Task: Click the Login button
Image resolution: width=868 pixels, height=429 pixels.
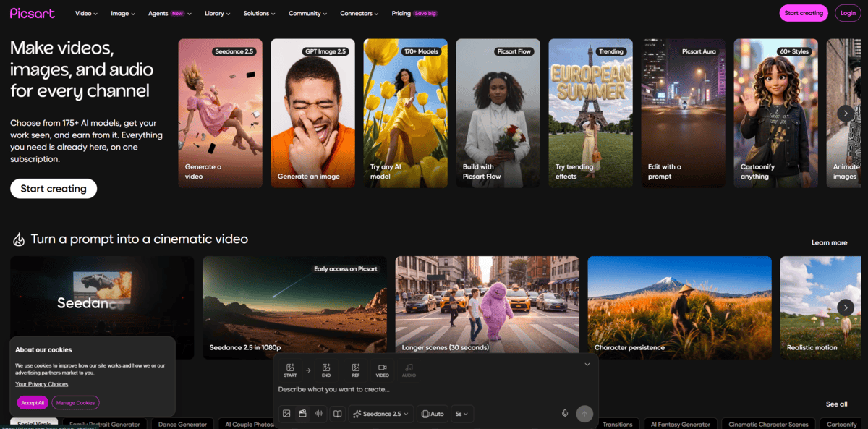Action: 848,13
